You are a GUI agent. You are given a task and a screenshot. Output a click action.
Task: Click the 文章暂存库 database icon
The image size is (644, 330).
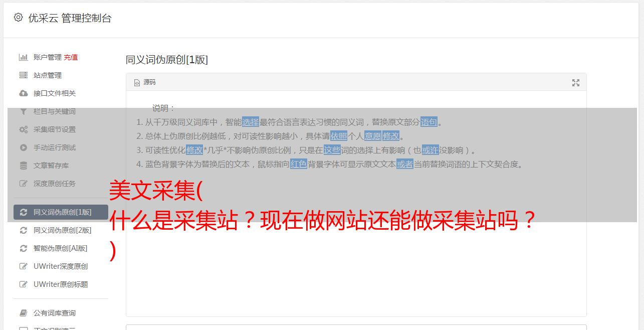point(23,166)
